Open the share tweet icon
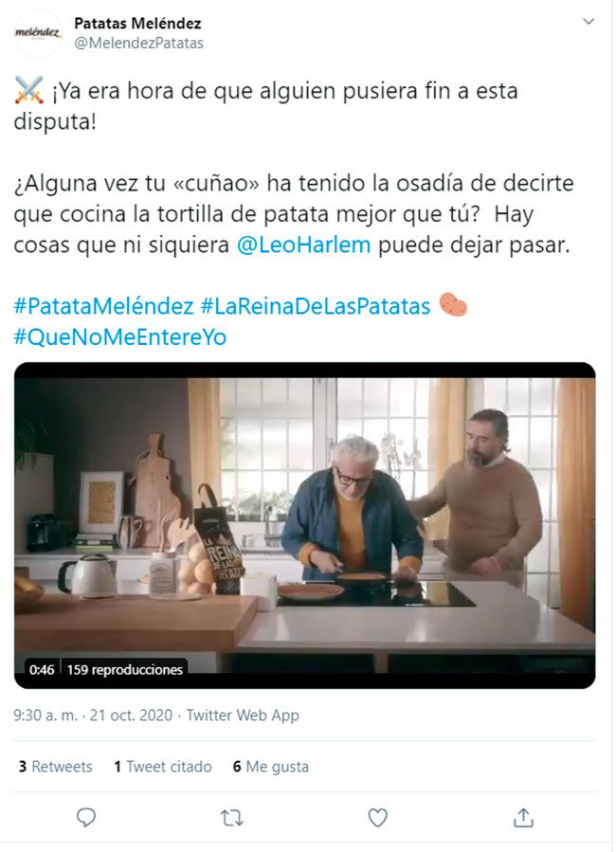Image resolution: width=616 pixels, height=852 pixels. tap(523, 817)
